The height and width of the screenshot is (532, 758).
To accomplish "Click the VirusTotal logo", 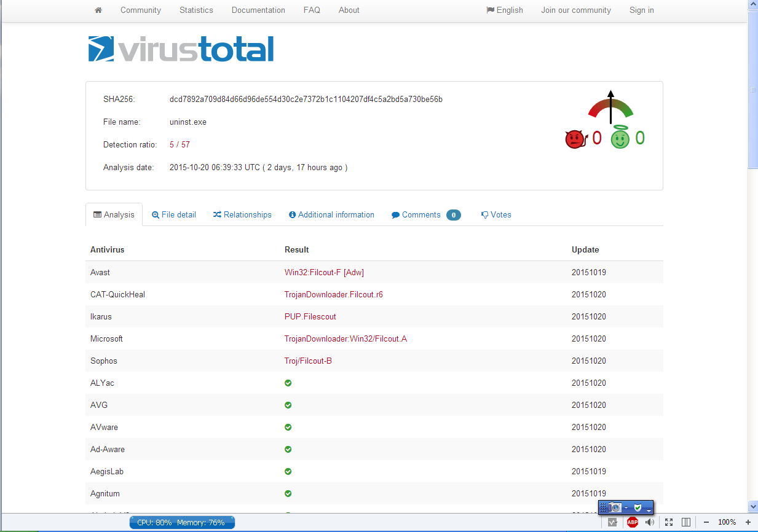I will tap(181, 49).
